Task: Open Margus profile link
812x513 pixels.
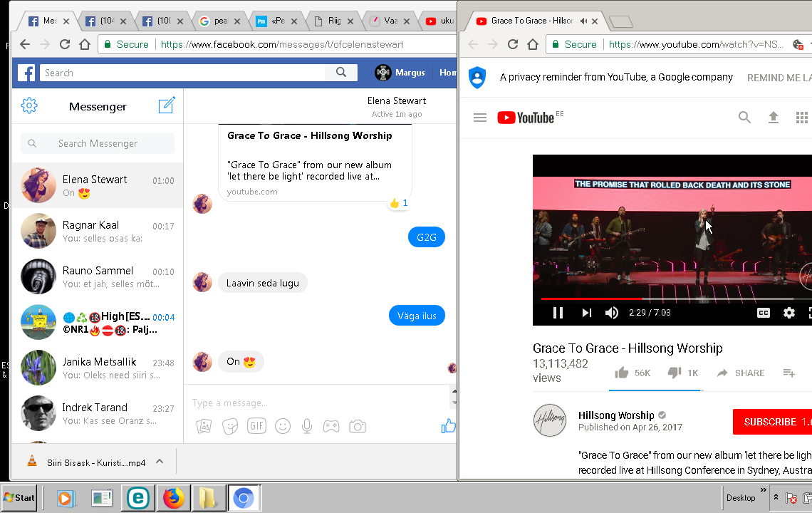Action: tap(400, 73)
